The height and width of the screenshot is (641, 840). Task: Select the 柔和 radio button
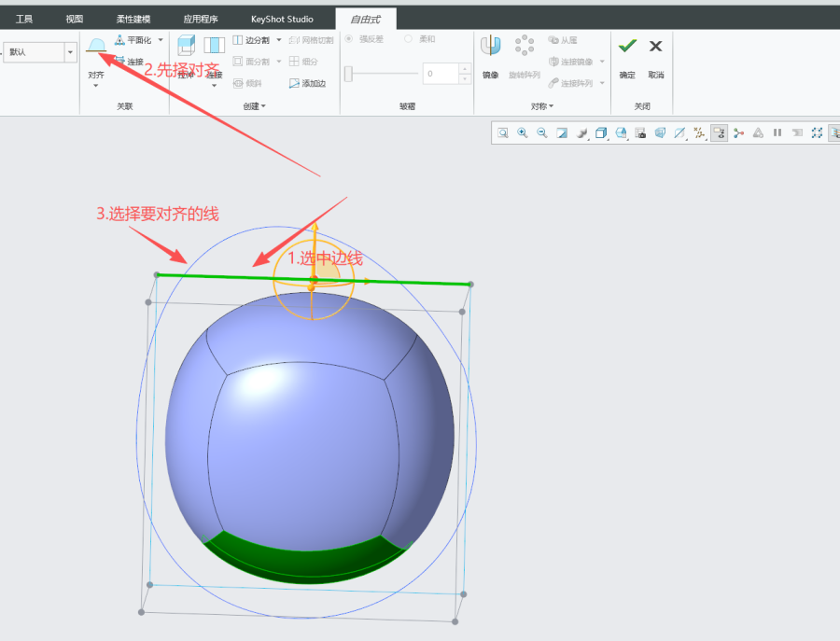pyautogui.click(x=409, y=39)
